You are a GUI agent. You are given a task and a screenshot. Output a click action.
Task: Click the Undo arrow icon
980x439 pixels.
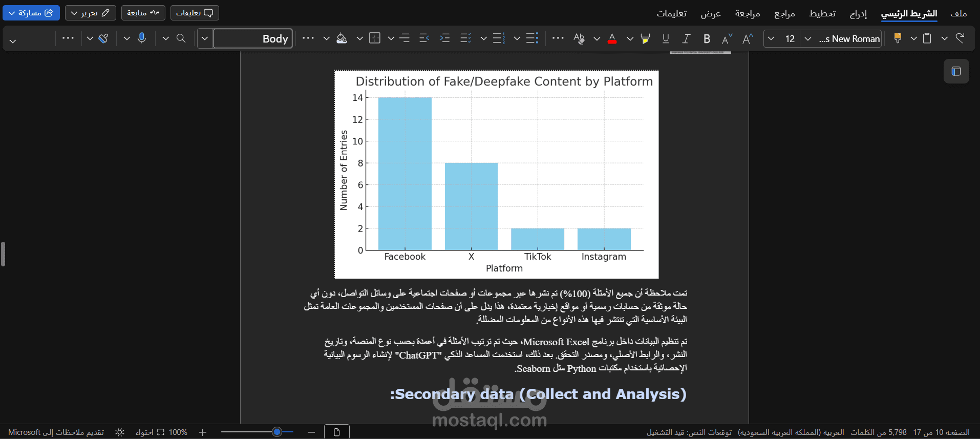click(x=960, y=38)
